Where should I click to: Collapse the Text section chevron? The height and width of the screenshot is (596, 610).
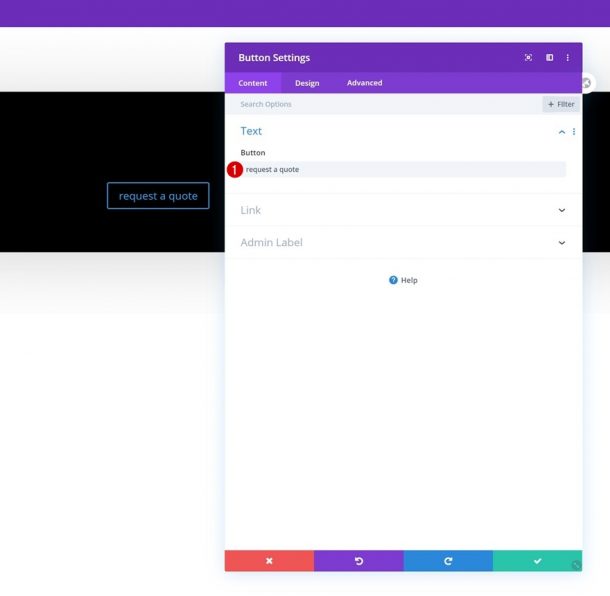click(x=562, y=132)
